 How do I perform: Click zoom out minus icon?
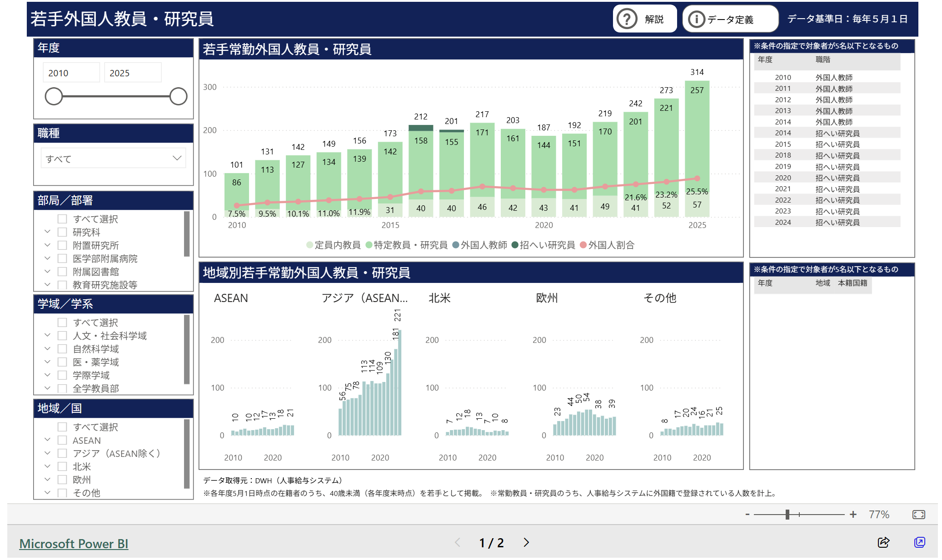tap(747, 515)
